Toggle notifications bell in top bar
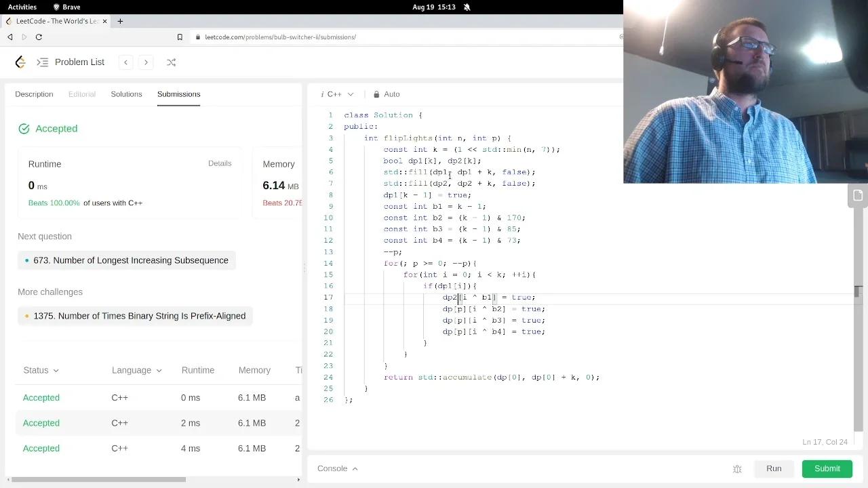Screen dimensions: 868x488 (x=467, y=7)
